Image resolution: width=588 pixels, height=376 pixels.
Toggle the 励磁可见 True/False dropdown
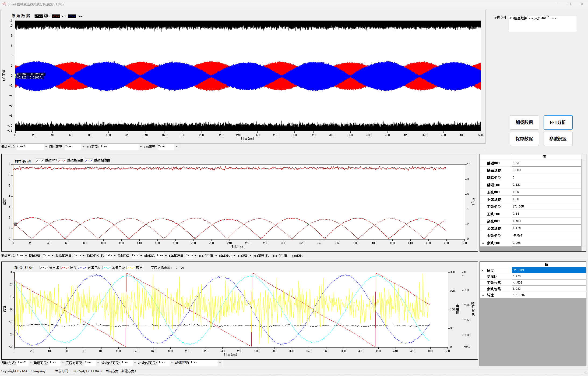pos(83,147)
